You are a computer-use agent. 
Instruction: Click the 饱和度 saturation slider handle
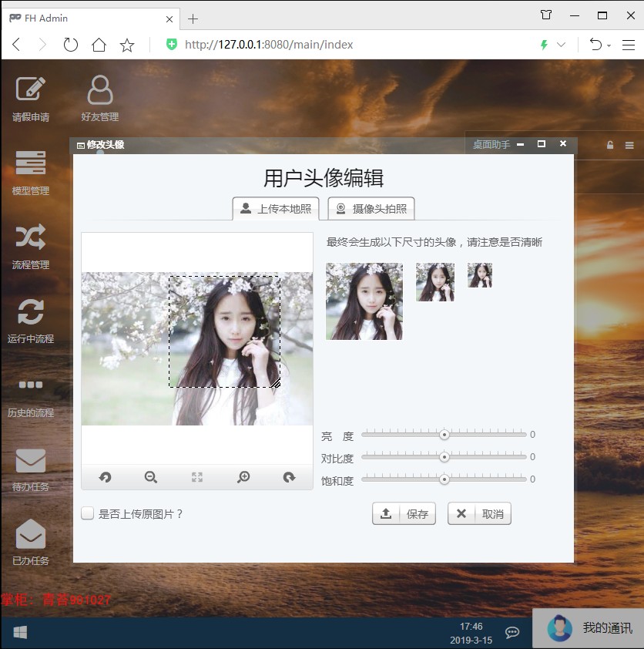pos(444,479)
